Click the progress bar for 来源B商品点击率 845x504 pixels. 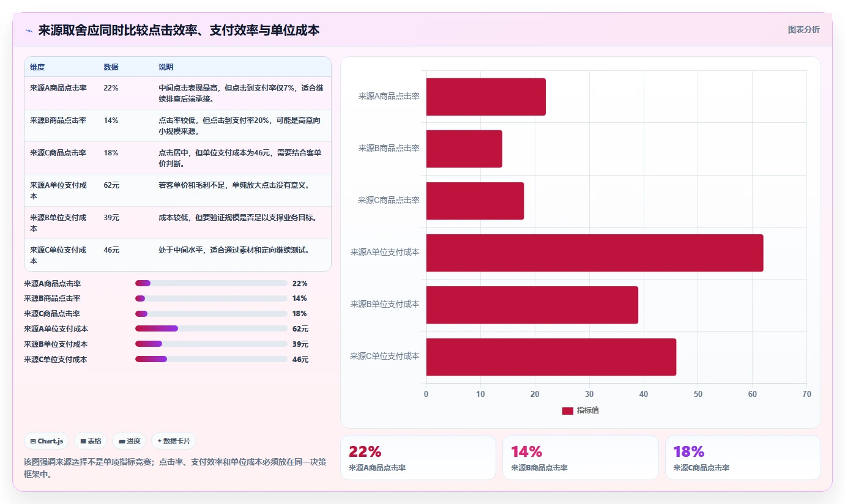211,298
